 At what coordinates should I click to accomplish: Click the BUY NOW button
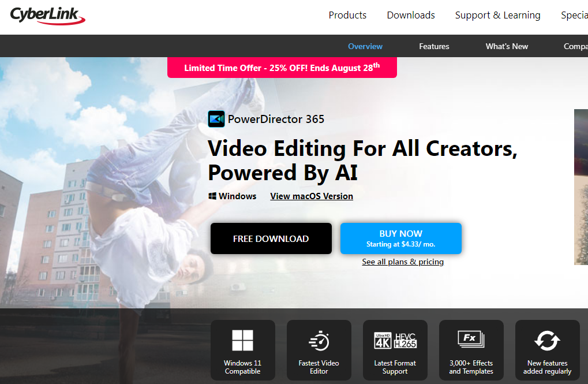[x=400, y=238]
